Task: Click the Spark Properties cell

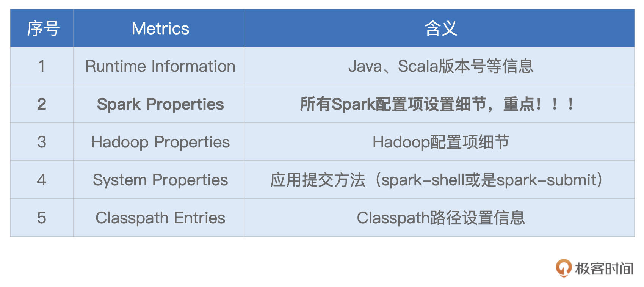Action: [160, 104]
